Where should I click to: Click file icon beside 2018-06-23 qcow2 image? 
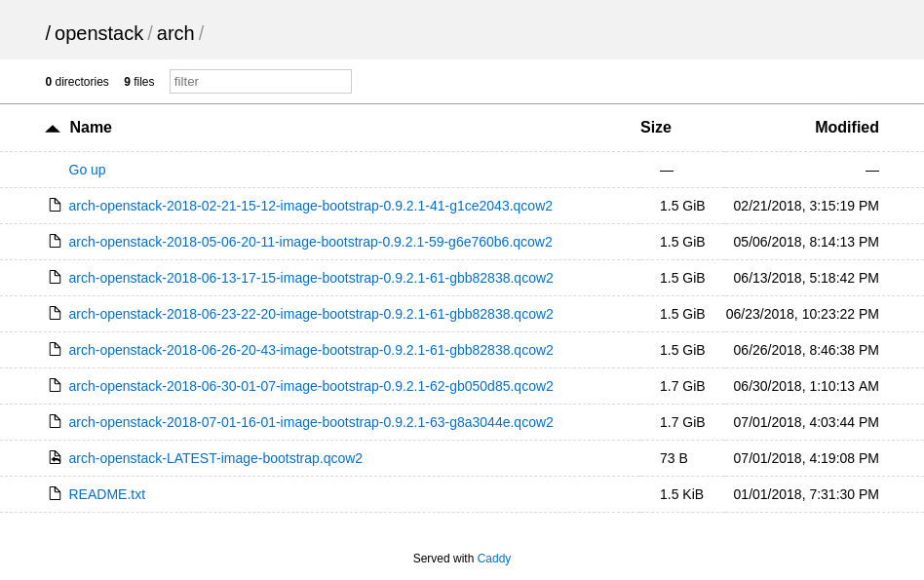(x=55, y=313)
